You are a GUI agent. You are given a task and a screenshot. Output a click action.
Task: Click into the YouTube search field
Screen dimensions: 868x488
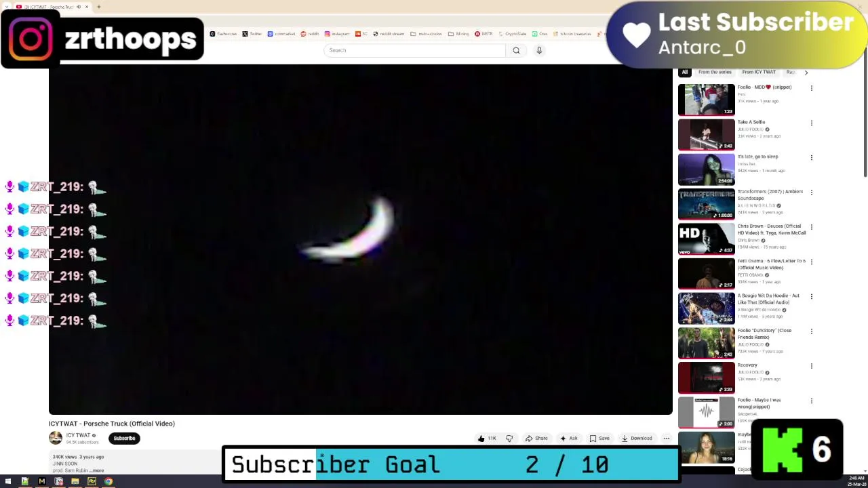pyautogui.click(x=415, y=50)
